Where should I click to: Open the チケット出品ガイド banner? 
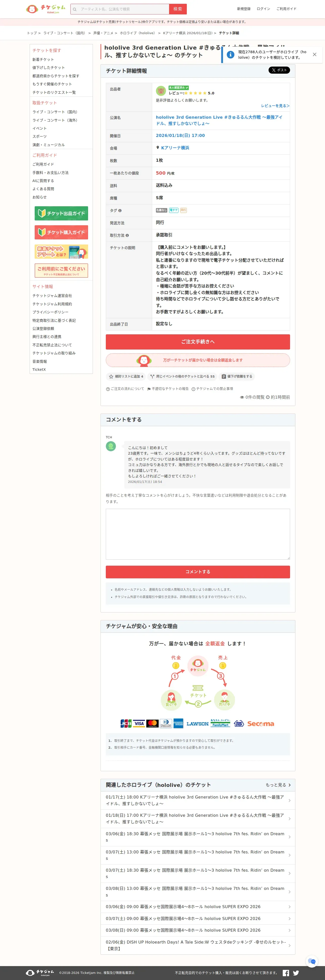(x=61, y=213)
